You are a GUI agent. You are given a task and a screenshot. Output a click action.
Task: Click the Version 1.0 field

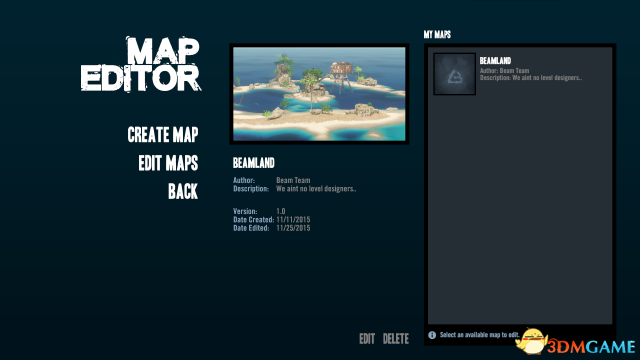[259, 211]
